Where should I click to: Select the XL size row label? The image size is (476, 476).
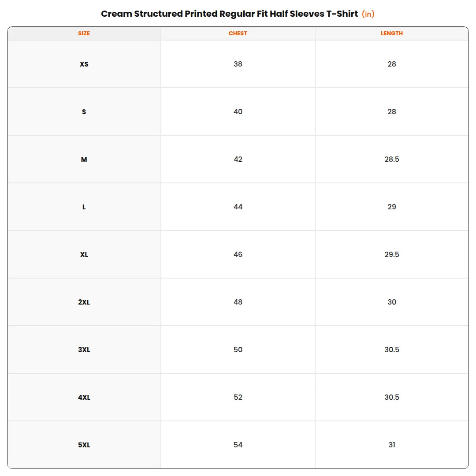tap(84, 255)
